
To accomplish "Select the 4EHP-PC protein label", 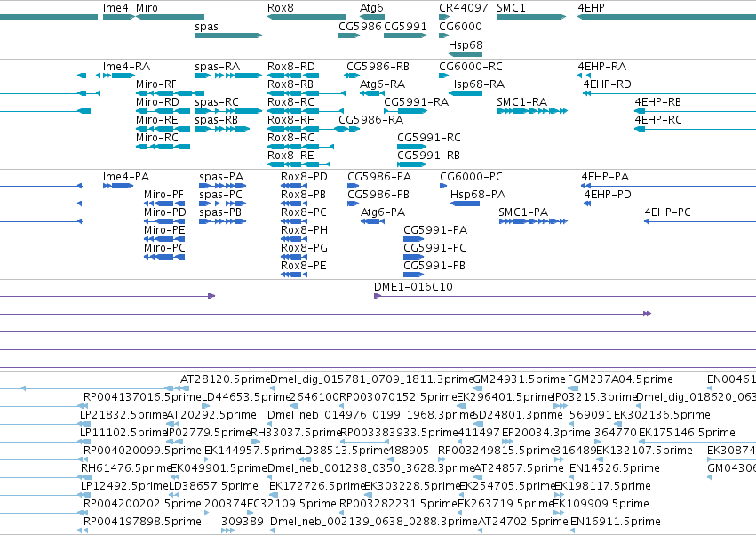I will tap(667, 212).
